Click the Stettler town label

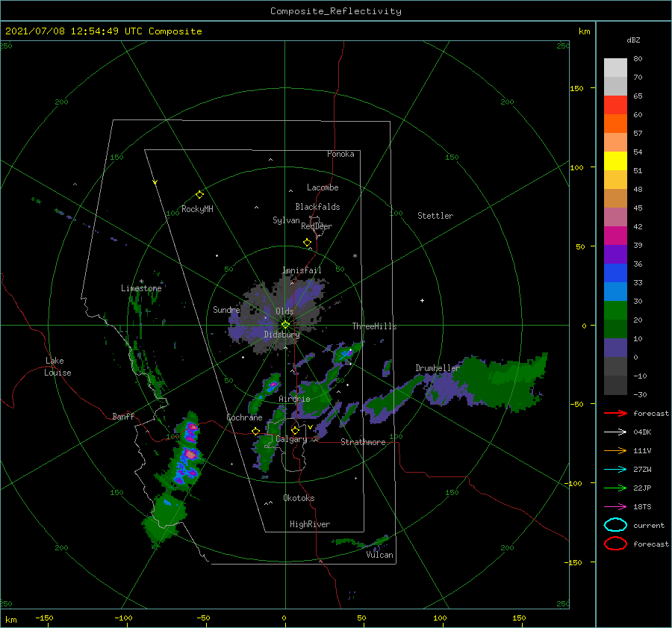click(435, 216)
